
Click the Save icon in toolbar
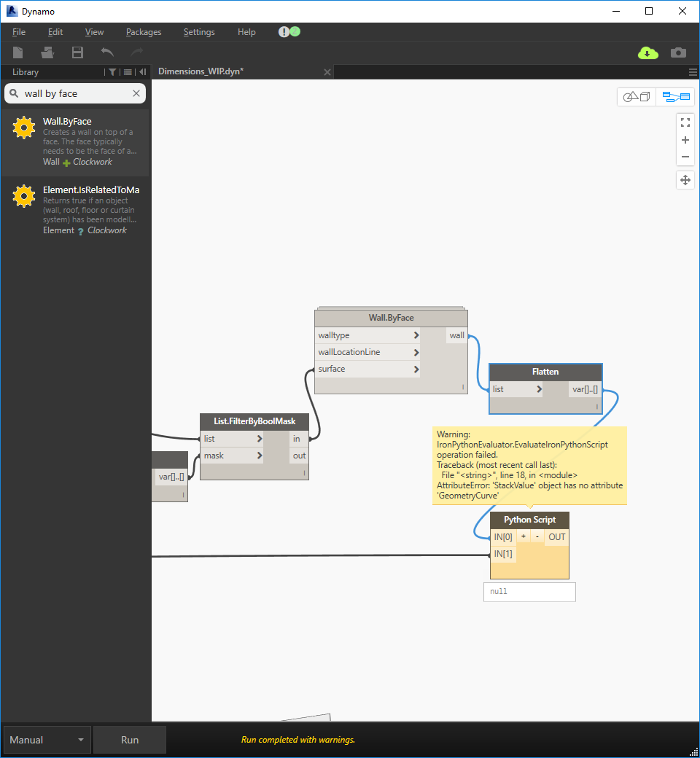click(77, 52)
